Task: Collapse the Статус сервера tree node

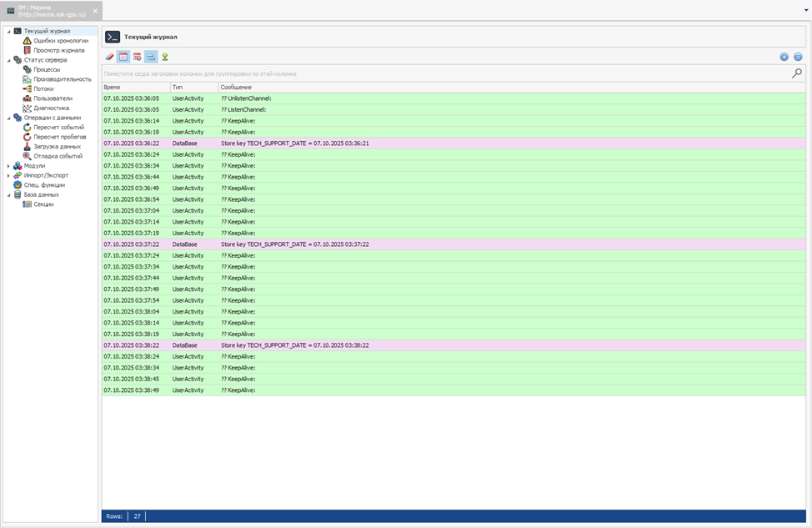Action: 8,60
